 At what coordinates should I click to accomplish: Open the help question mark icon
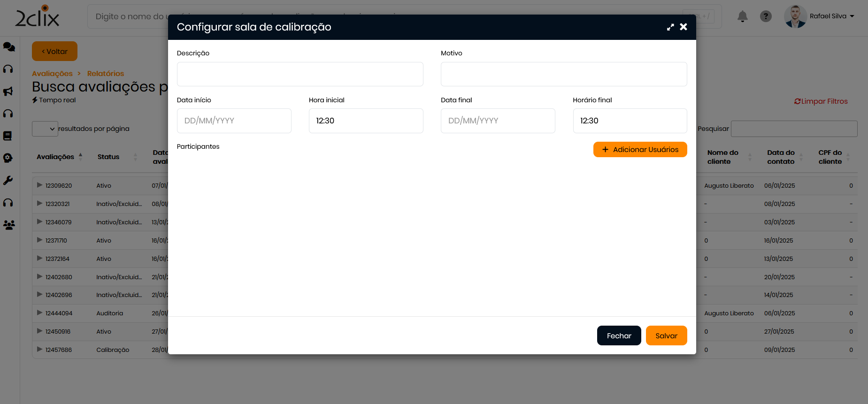tap(766, 16)
